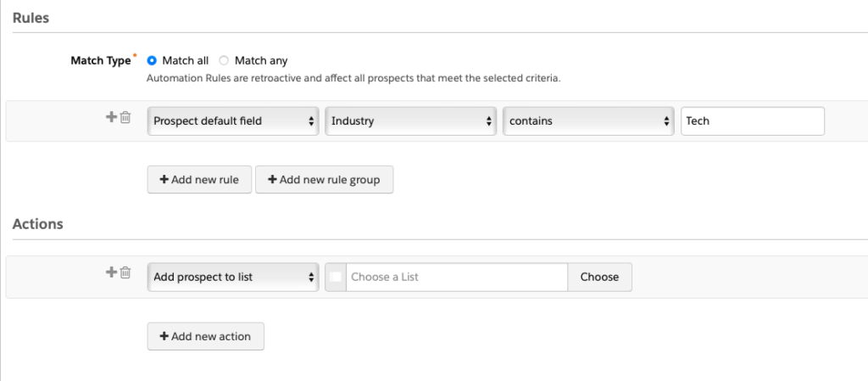
Task: Click the Add new rule button
Action: 199,180
